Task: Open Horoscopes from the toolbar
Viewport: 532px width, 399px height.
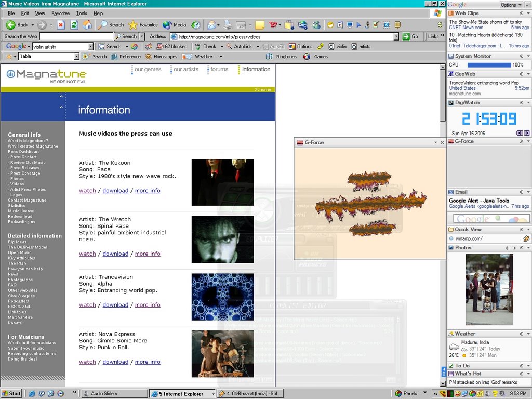Action: (161, 56)
